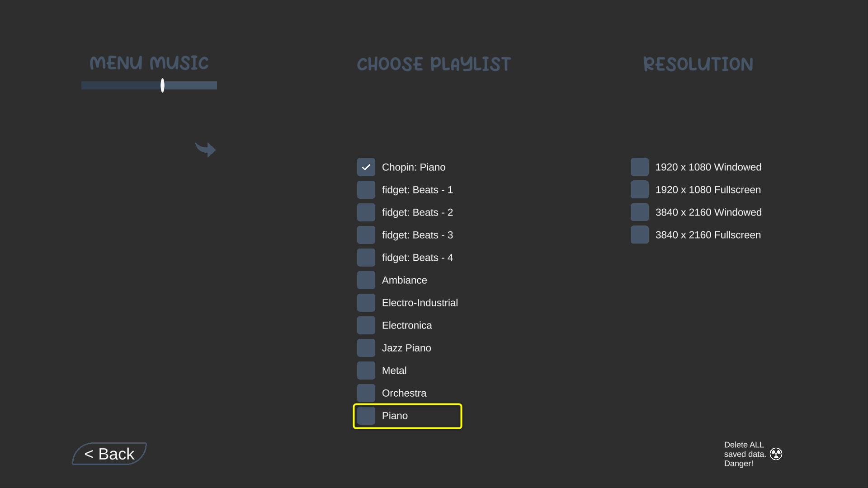Adjust the Menu Music volume slider

pos(162,85)
